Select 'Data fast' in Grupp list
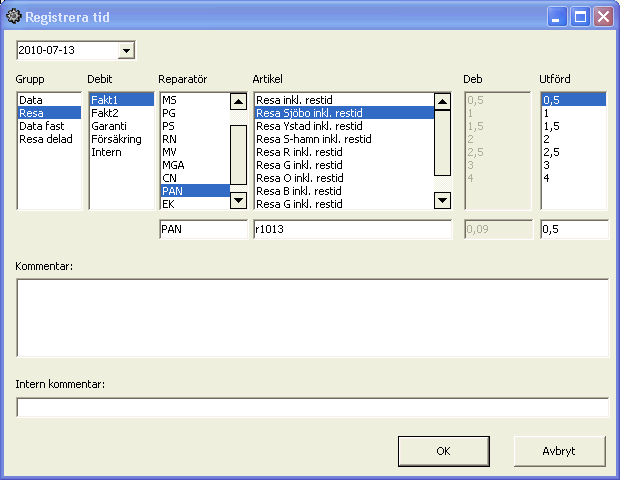 pos(43,126)
